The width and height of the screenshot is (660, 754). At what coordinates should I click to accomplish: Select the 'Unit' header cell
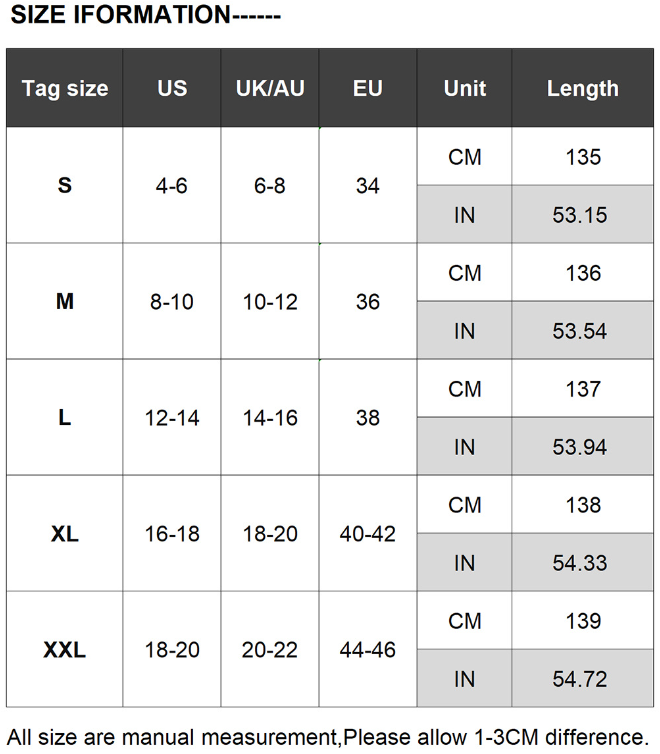click(465, 88)
